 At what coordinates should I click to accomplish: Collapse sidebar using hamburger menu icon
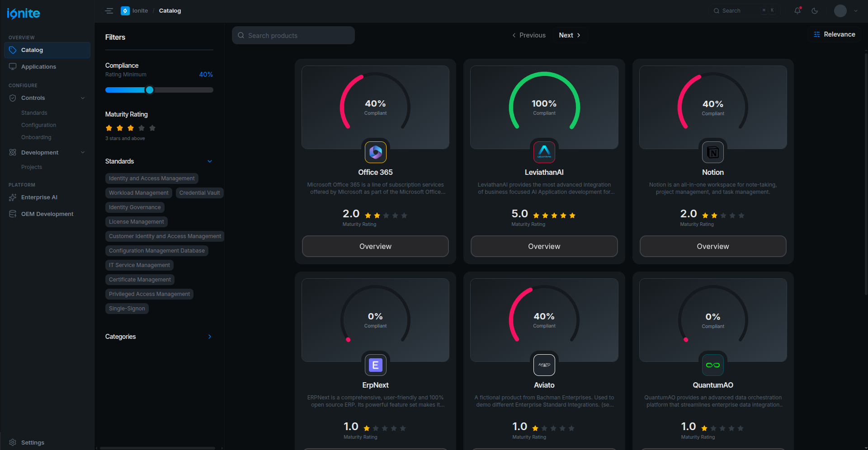click(109, 11)
